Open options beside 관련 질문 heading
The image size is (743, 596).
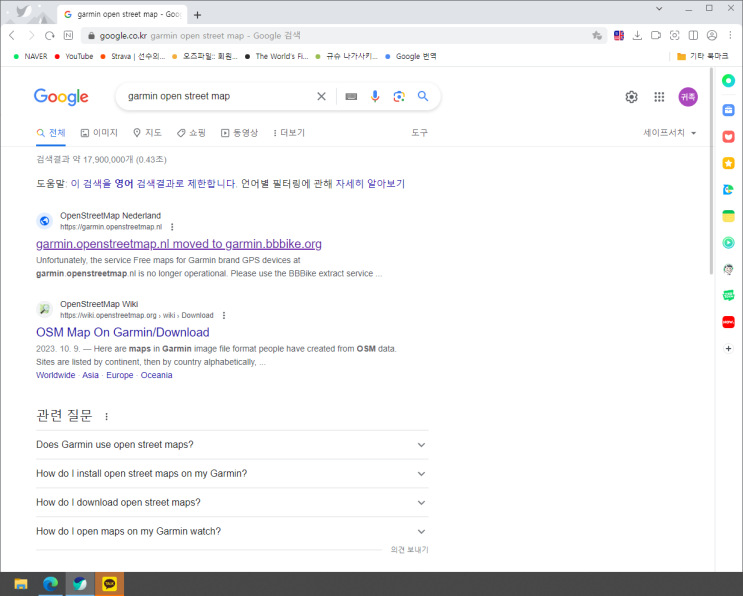[x=107, y=416]
